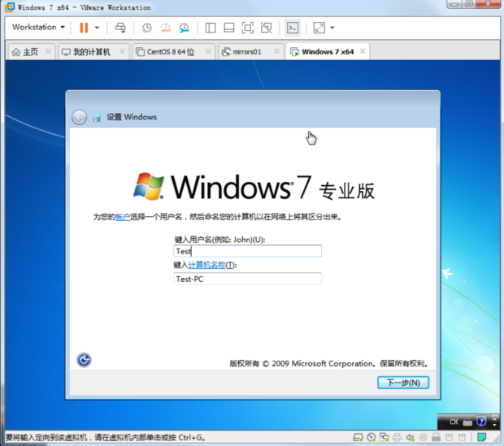
Task: Toggle the console view icon
Action: point(293,28)
